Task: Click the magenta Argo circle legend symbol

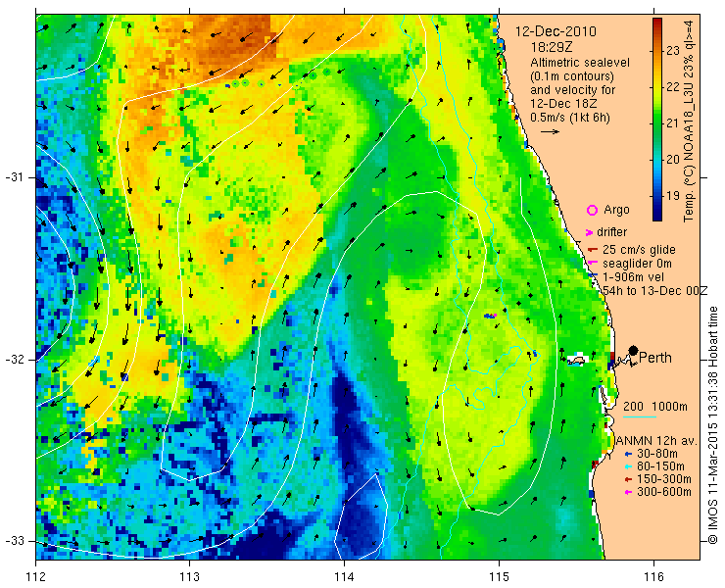Action: click(592, 210)
